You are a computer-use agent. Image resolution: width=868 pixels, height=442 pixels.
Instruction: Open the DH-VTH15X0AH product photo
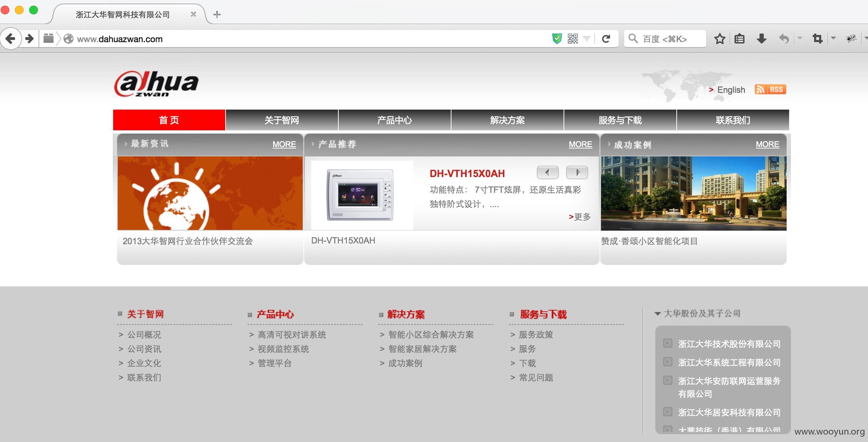pyautogui.click(x=362, y=195)
